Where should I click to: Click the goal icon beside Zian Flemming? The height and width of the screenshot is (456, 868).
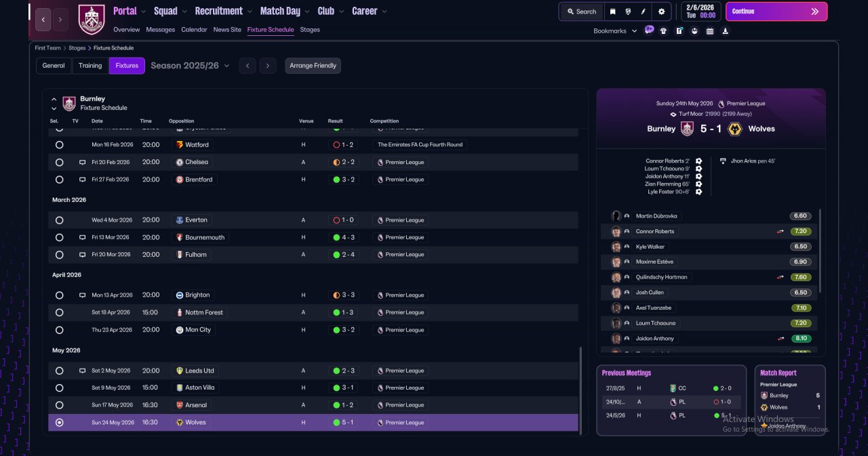(x=698, y=184)
